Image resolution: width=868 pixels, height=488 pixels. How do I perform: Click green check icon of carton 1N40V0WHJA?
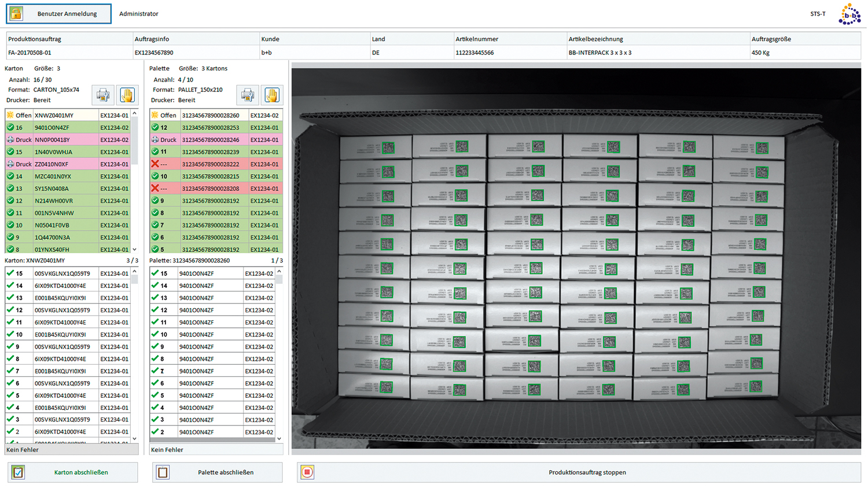coord(10,152)
